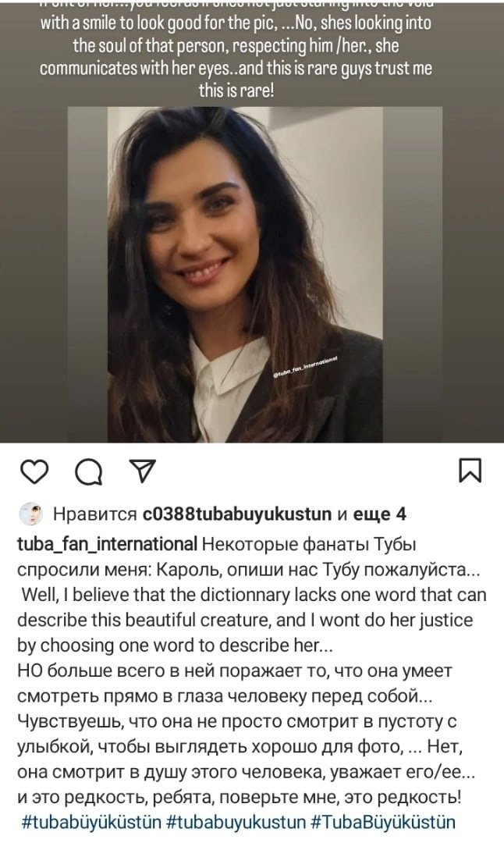504x843 pixels.
Task: Tap 'Нравится' likes label
Action: 95,514
